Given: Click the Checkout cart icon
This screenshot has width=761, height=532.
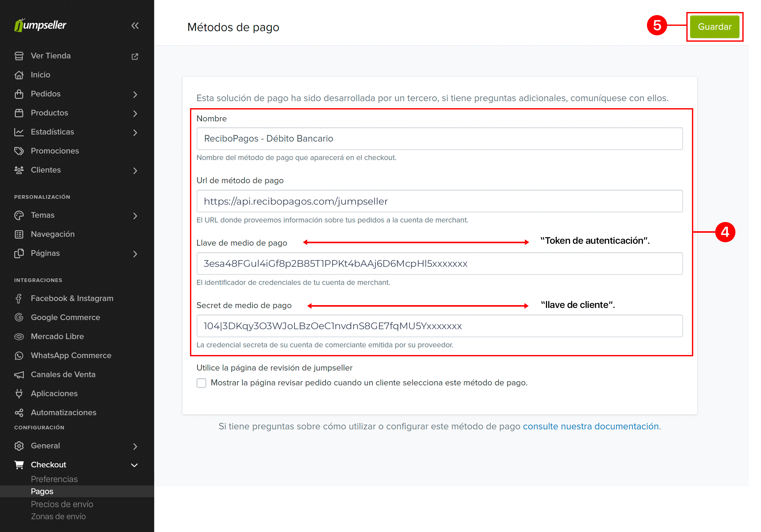Looking at the screenshot, I should (19, 465).
